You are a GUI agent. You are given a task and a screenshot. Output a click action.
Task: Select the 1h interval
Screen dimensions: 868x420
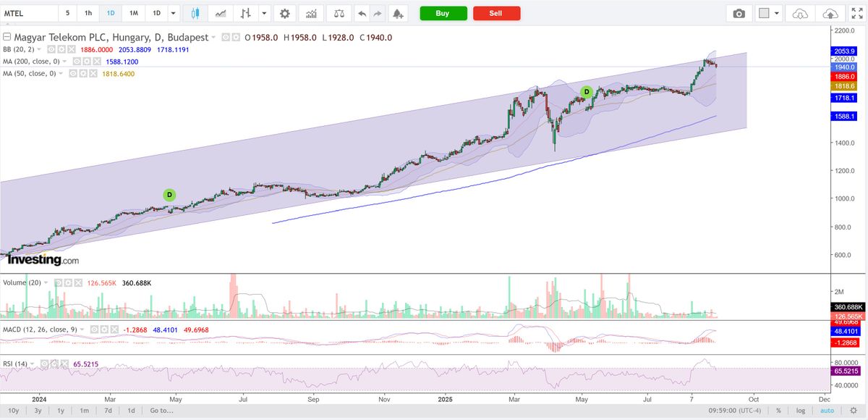click(x=88, y=14)
